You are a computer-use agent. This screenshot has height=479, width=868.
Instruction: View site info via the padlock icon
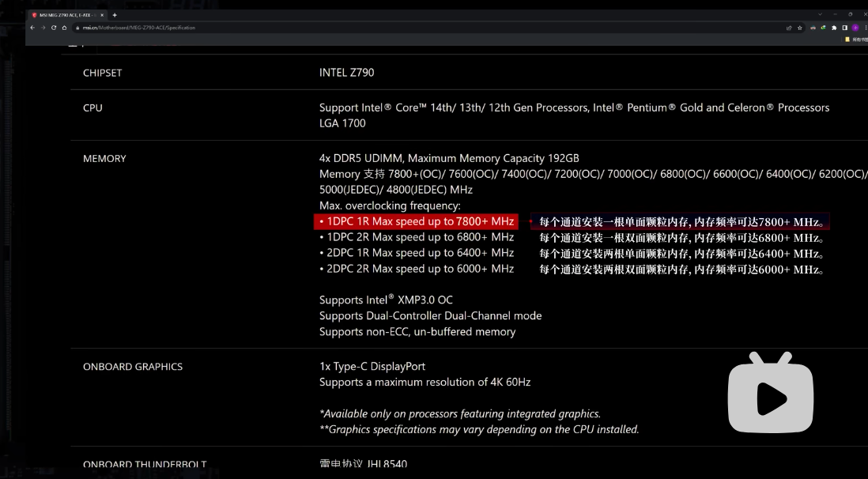(77, 28)
